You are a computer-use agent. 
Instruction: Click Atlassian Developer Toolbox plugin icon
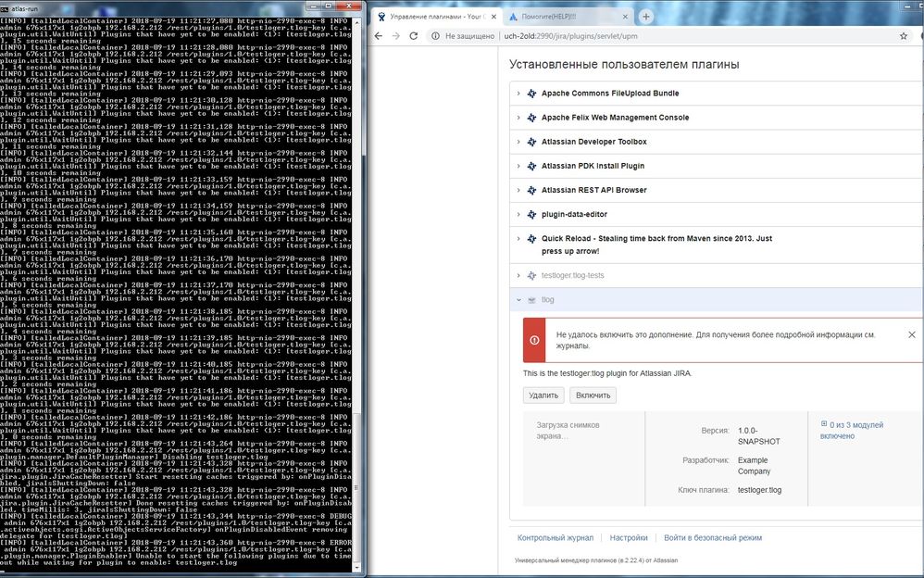pyautogui.click(x=531, y=142)
